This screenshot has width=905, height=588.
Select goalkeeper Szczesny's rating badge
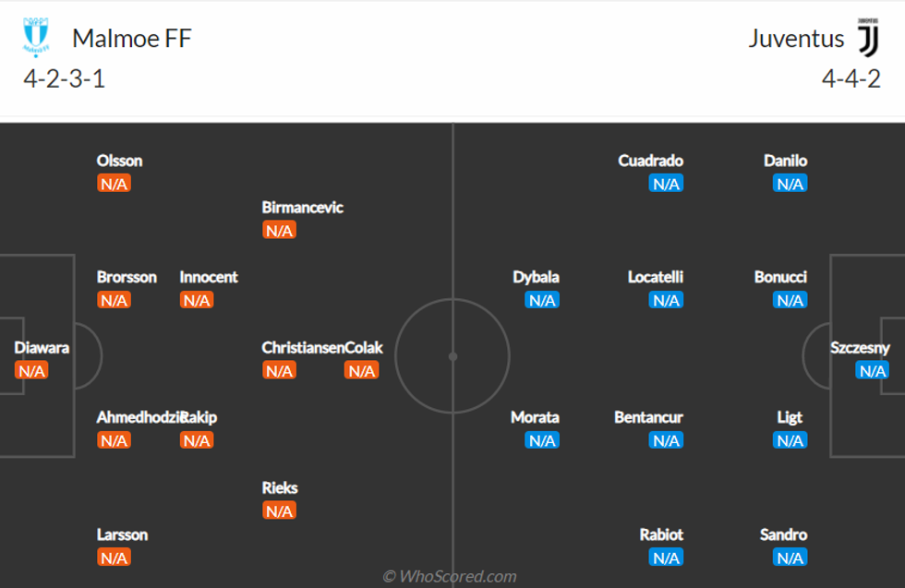click(x=872, y=370)
